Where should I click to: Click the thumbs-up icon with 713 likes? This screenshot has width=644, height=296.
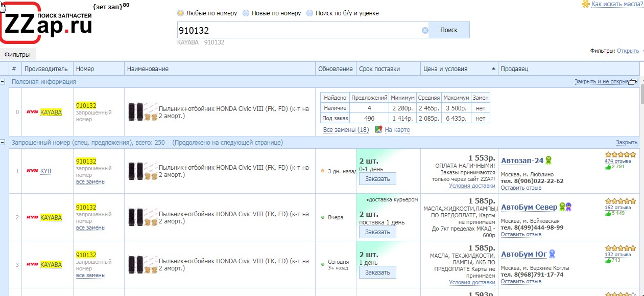[608, 260]
